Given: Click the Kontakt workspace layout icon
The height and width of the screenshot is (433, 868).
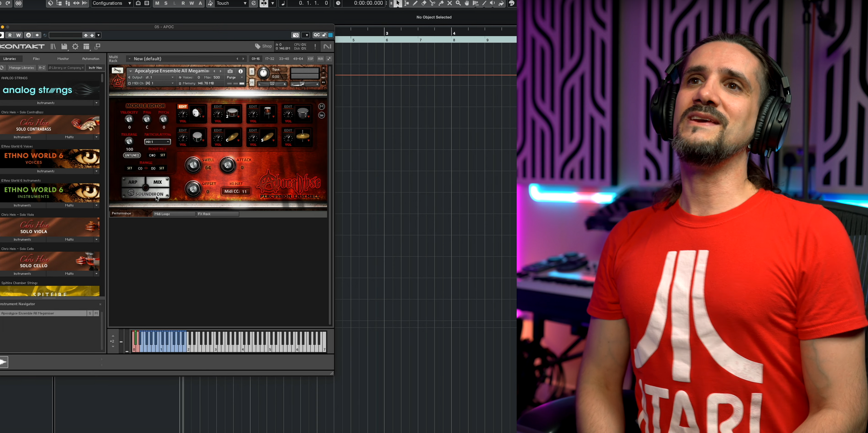Looking at the screenshot, I should (86, 46).
